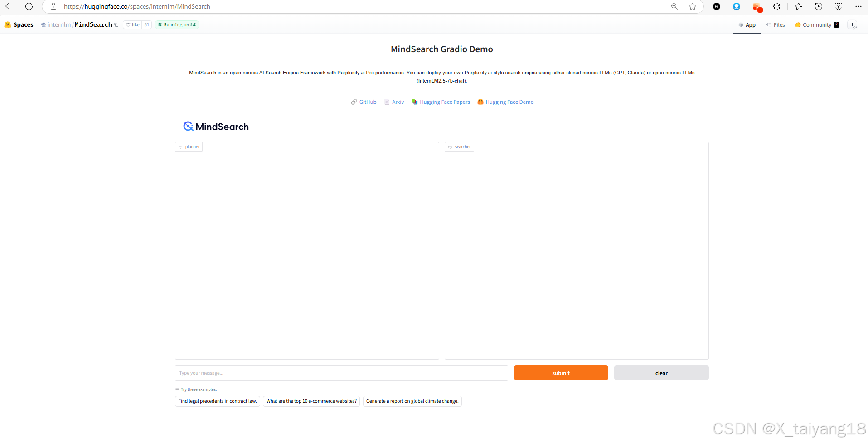
Task: Open internlm organization profile
Action: click(59, 24)
